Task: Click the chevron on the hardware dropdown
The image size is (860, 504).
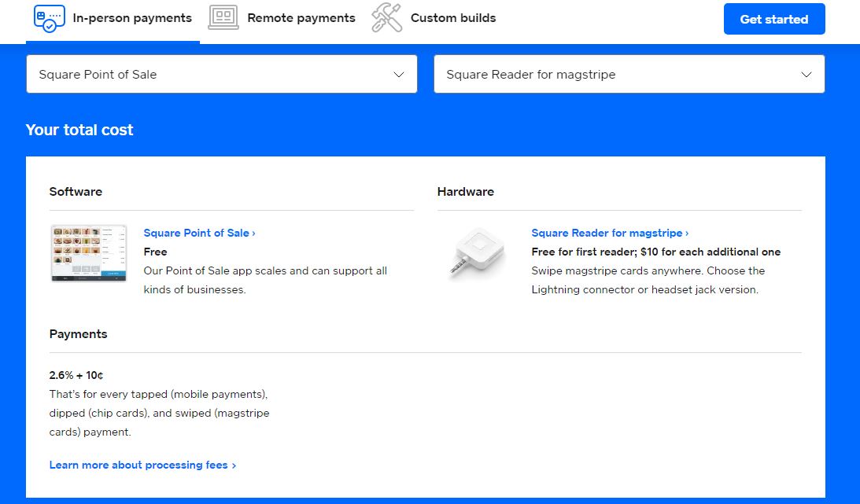Action: [806, 75]
